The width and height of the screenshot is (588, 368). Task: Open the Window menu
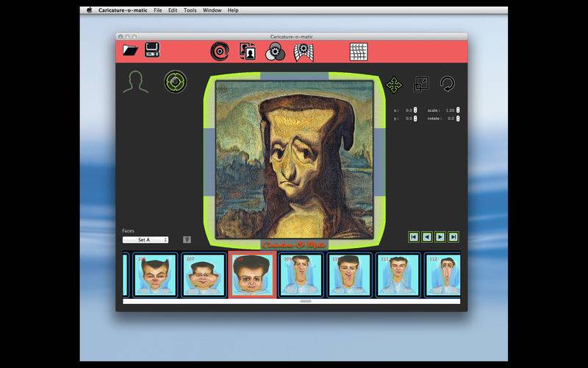click(x=212, y=10)
